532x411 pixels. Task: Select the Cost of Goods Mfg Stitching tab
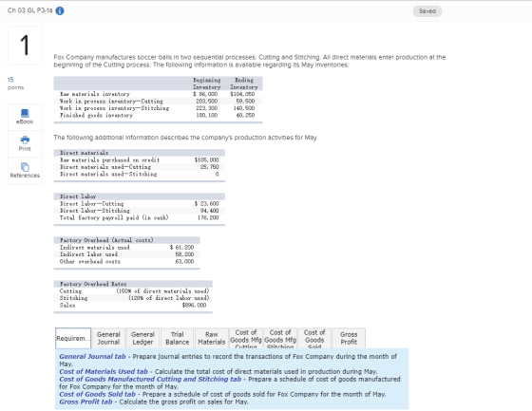point(280,339)
